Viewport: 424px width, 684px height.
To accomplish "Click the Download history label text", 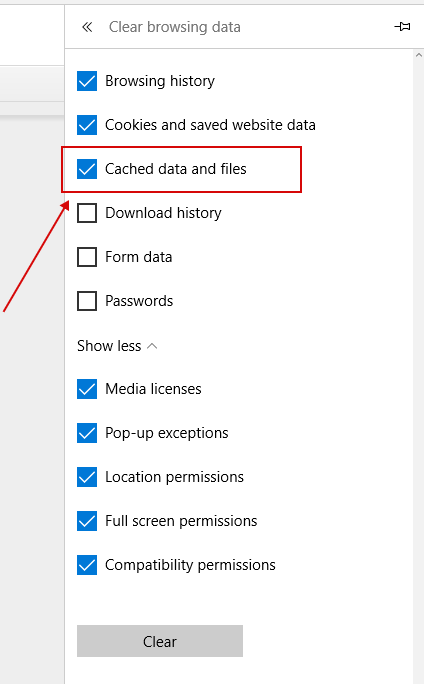I will click(x=163, y=213).
